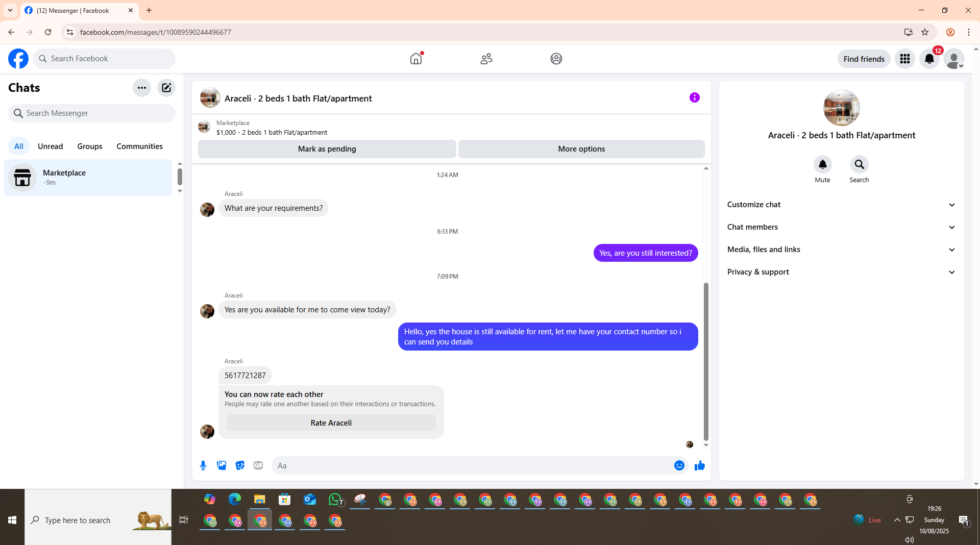Open the notifications bell icon
Screen dimensions: 980x545
tap(929, 59)
